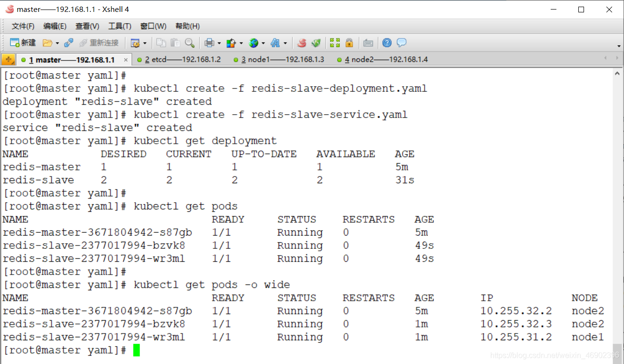The width and height of the screenshot is (624, 364).
Task: Click the orange add-tab plus button
Action: [x=8, y=59]
